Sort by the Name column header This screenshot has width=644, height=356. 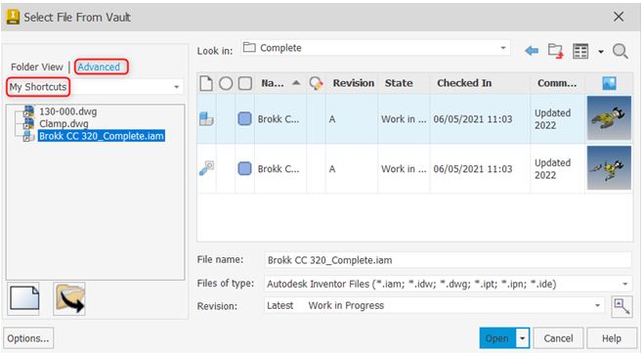pyautogui.click(x=280, y=83)
